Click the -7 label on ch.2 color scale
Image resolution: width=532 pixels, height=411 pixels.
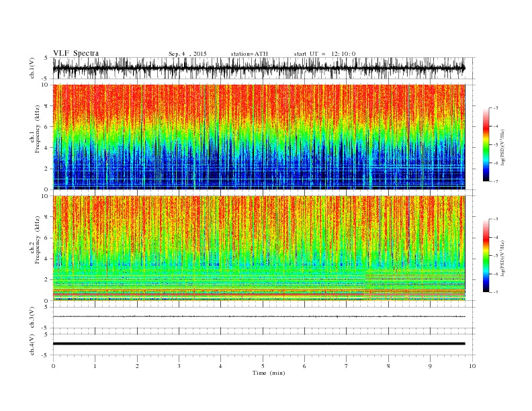pos(496,292)
